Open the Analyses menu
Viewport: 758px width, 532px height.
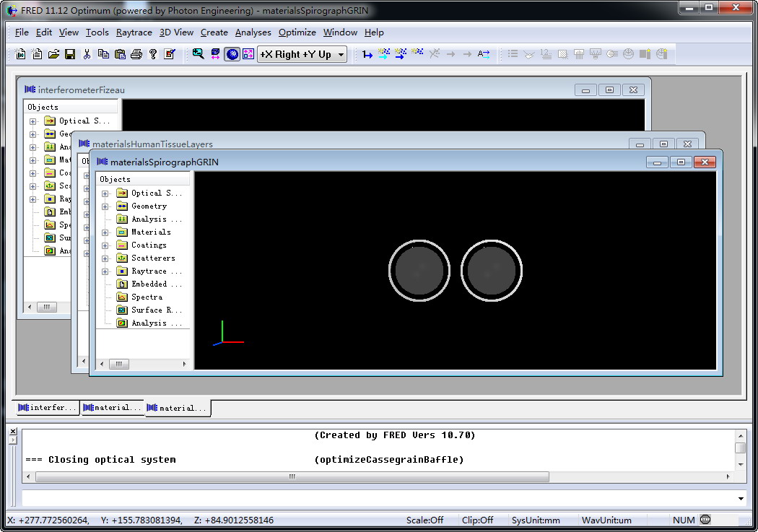click(253, 32)
